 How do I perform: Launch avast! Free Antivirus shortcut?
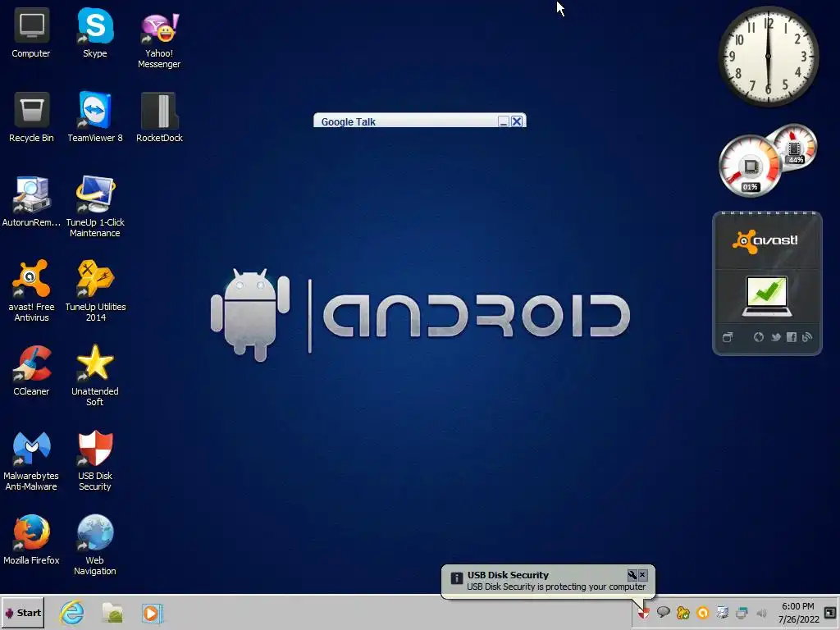click(x=31, y=292)
